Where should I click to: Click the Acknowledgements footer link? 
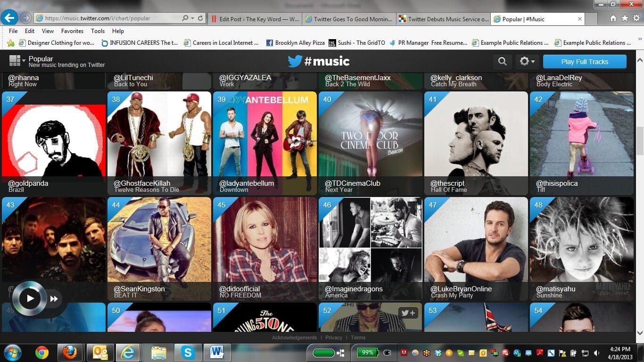(294, 337)
